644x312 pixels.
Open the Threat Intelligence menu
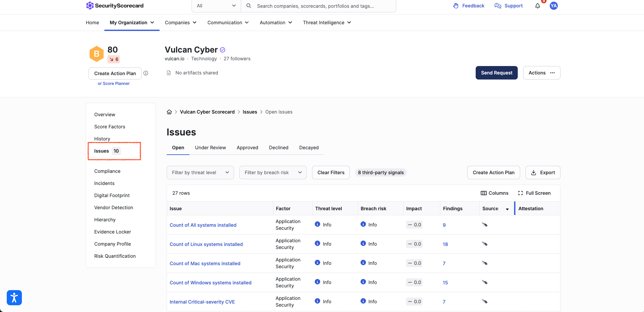click(x=327, y=23)
